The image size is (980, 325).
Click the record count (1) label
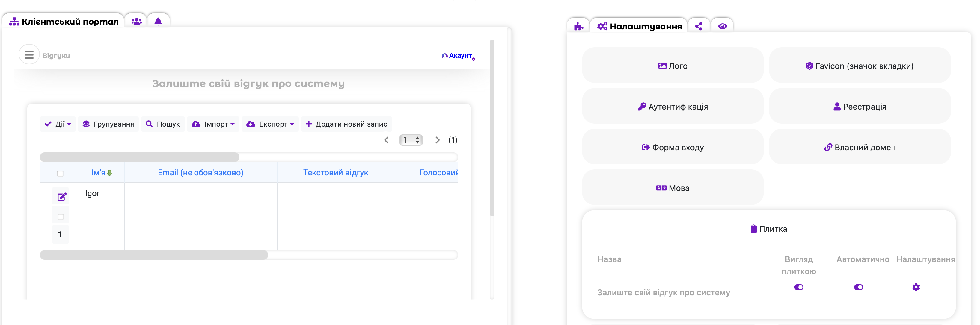[x=453, y=140]
